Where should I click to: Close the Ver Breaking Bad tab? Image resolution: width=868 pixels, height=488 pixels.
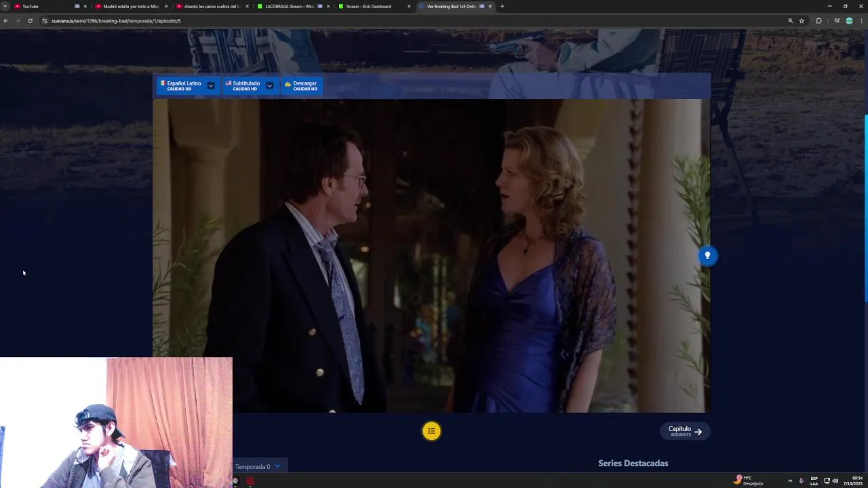coord(490,6)
